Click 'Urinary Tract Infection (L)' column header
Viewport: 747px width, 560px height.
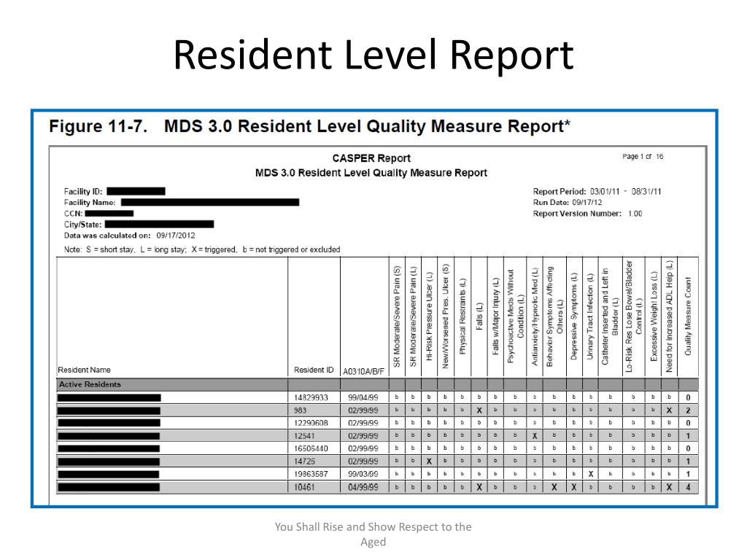pos(590,316)
